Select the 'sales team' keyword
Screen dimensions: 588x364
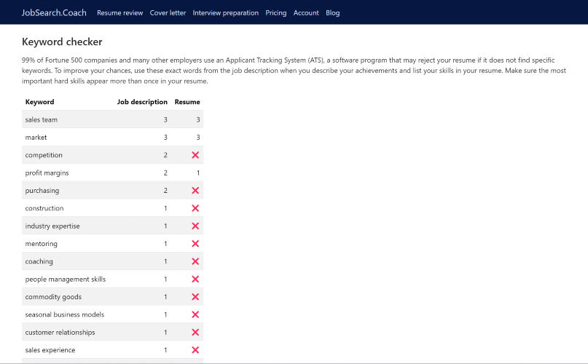click(42, 119)
